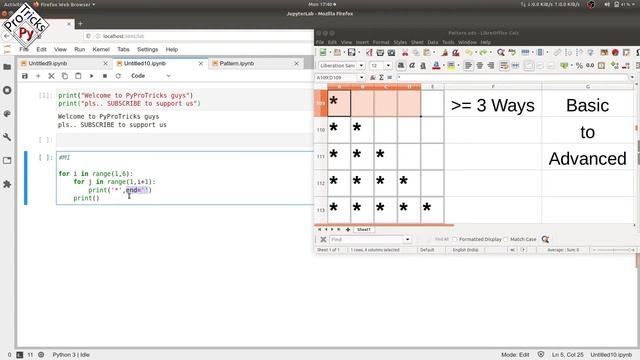Click the Sum sigma icon in formula bar
This screenshot has width=640, height=360.
[381, 77]
